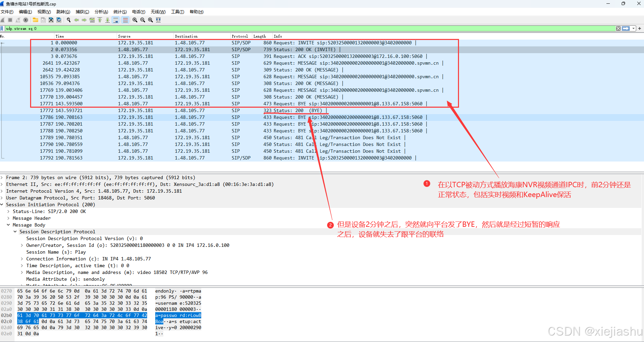Expand the Ethernet II tree node
The image size is (644, 342).
tap(2, 184)
